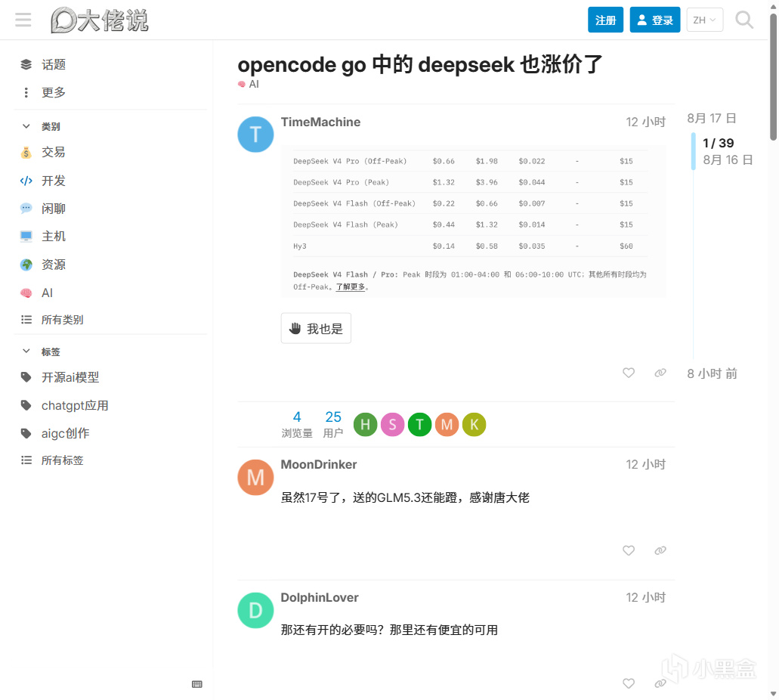
Task: Click the globe 资源 icon
Action: tap(26, 265)
